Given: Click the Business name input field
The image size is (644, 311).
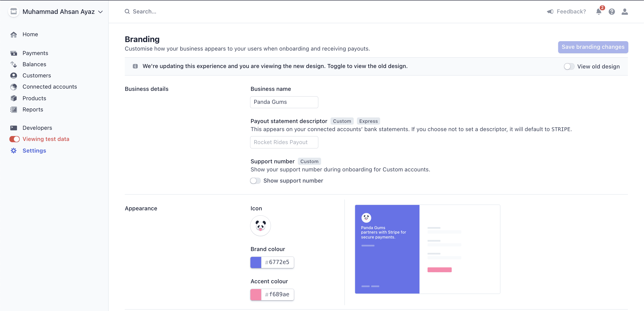Looking at the screenshot, I should [x=284, y=102].
